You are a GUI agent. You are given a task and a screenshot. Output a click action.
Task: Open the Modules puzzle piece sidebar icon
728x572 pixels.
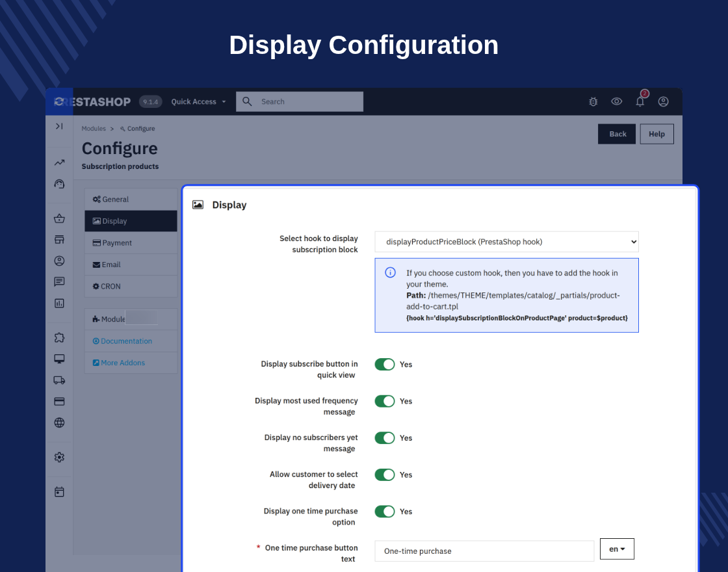[x=59, y=337]
